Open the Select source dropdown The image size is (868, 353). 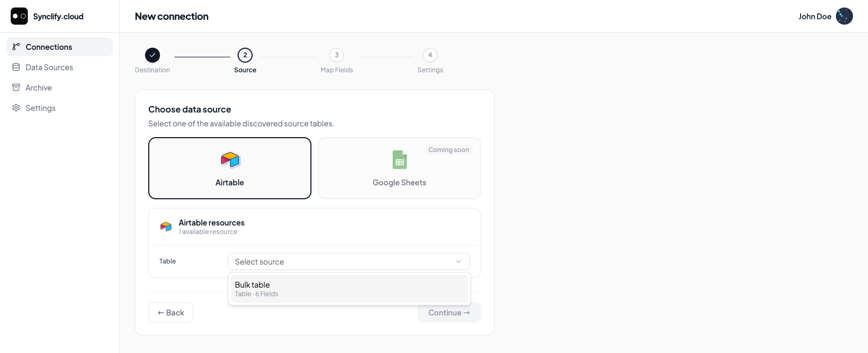coord(349,261)
